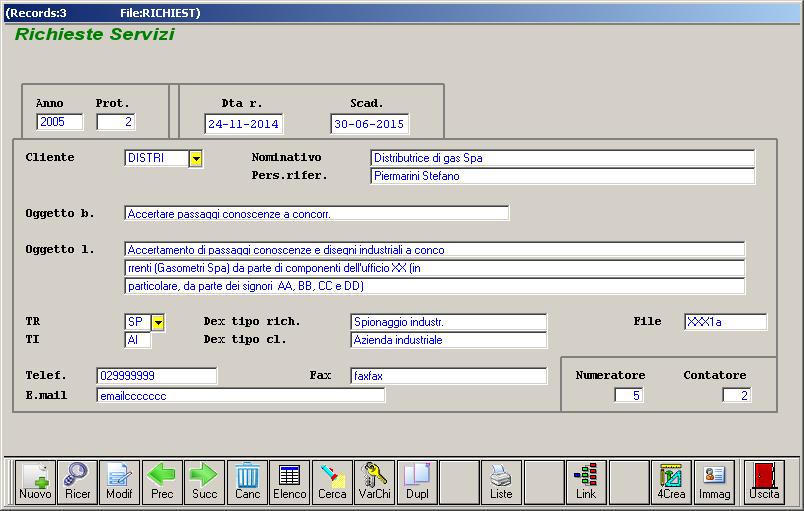Click the TR field showing SP
The image size is (804, 511).
pyautogui.click(x=138, y=322)
